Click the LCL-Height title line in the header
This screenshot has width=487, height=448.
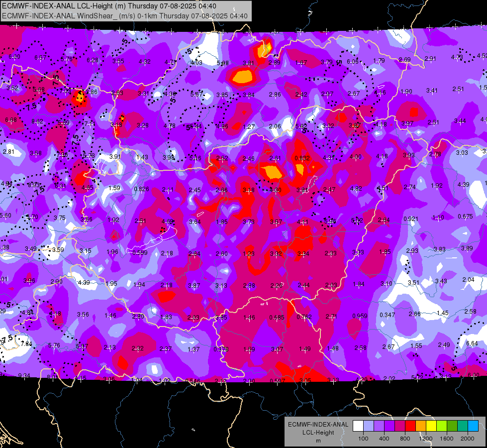(109, 6)
